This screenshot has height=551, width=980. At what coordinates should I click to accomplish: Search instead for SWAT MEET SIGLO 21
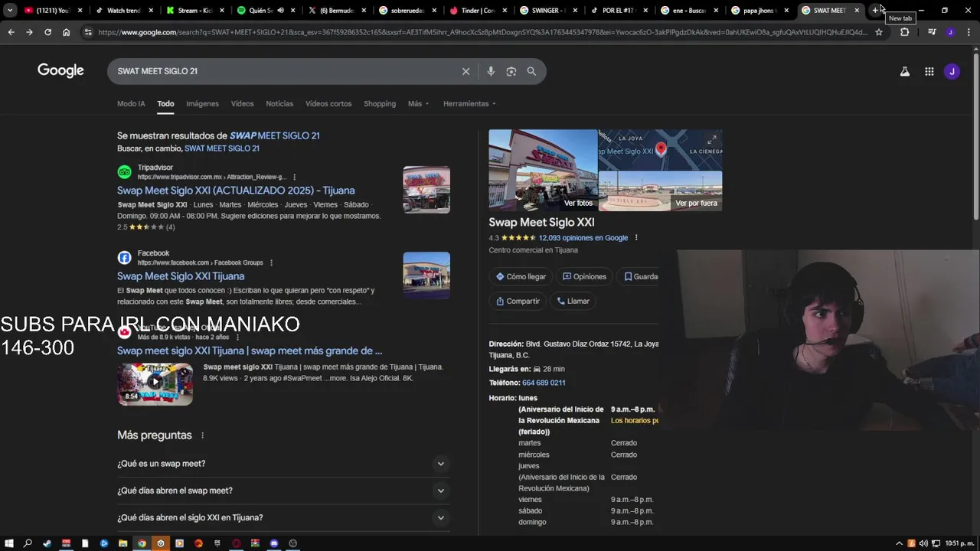222,148
